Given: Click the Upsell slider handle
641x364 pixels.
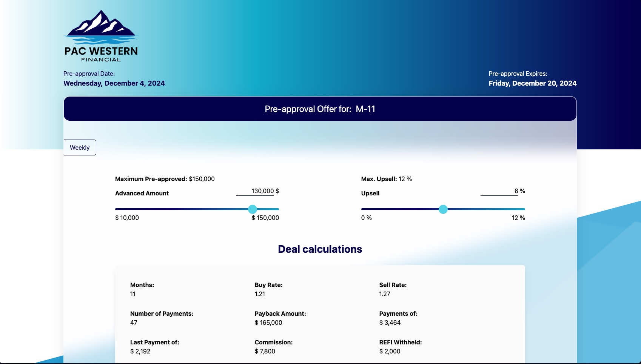Looking at the screenshot, I should [443, 209].
